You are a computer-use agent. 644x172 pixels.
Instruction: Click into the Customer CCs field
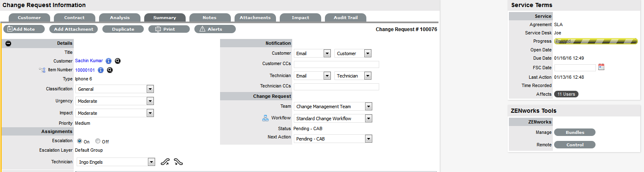pos(336,64)
